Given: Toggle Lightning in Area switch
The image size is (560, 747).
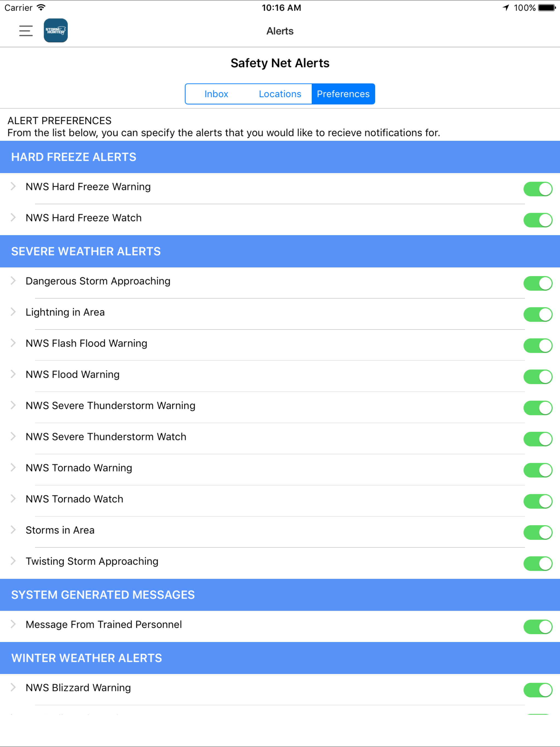Looking at the screenshot, I should (x=538, y=314).
